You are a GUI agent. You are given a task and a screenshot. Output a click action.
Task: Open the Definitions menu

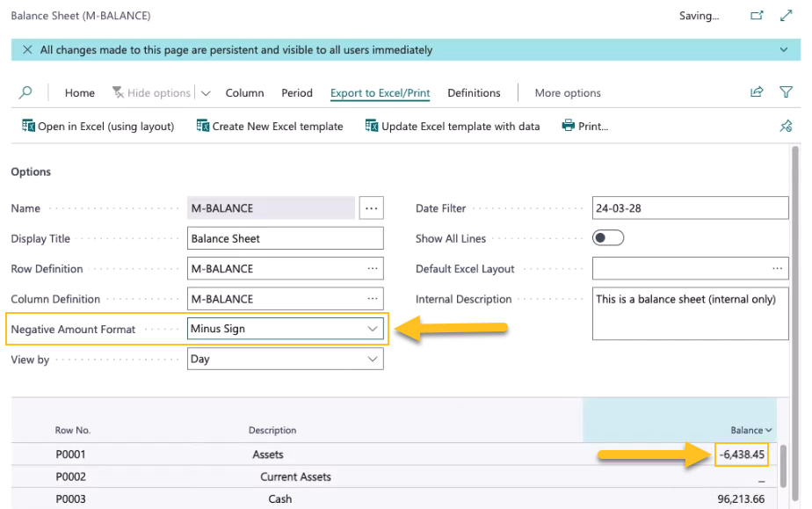click(x=474, y=92)
